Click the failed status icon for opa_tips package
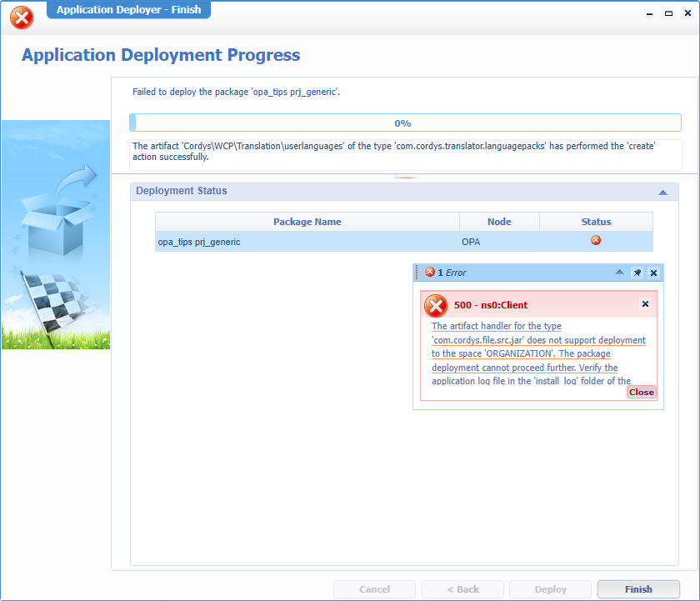700x601 pixels. tap(596, 241)
